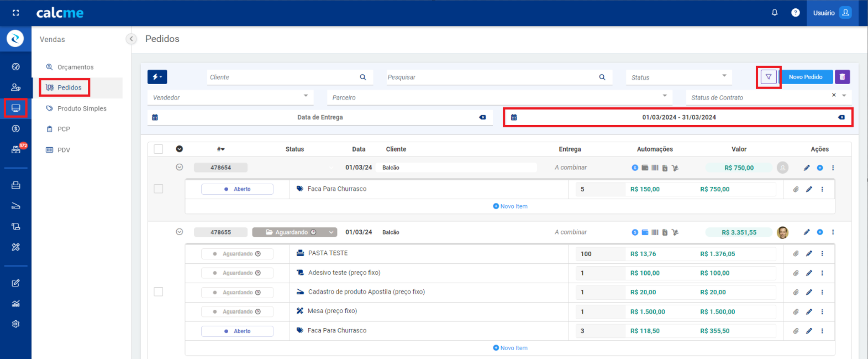Screen dimensions: 868x359
Task: Open settings gear in left sidebar
Action: [15, 324]
